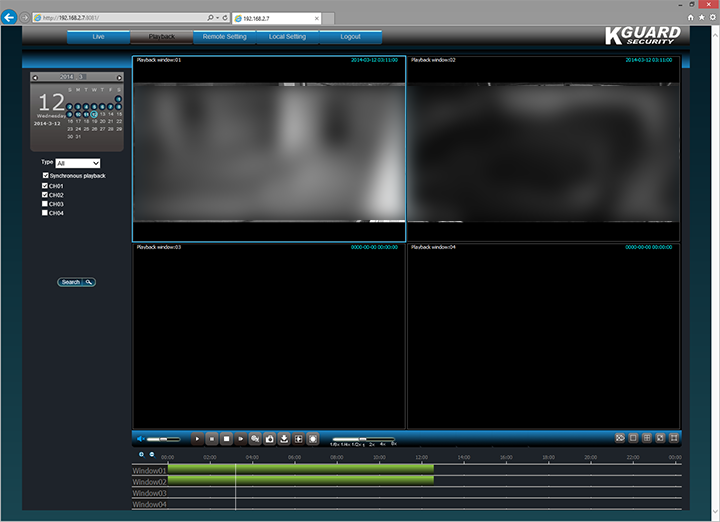Click the Search button
Viewport: 720px width, 522px height.
pyautogui.click(x=76, y=282)
